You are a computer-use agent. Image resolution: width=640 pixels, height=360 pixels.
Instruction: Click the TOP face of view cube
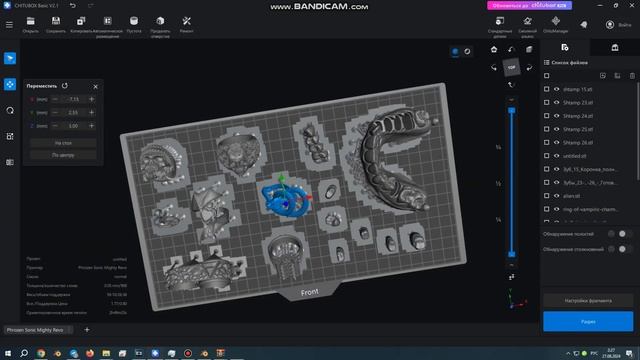511,67
